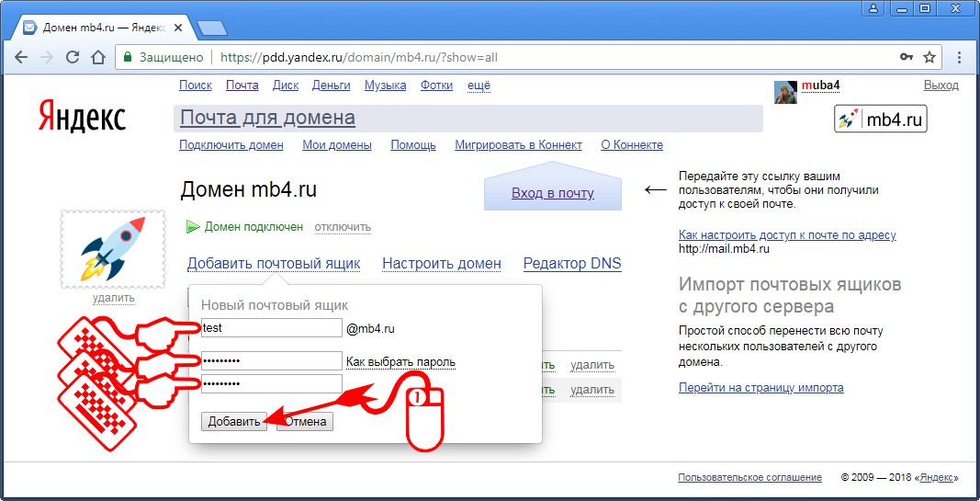Click the Яндекс logo
The height and width of the screenshot is (501, 980).
pos(82,117)
